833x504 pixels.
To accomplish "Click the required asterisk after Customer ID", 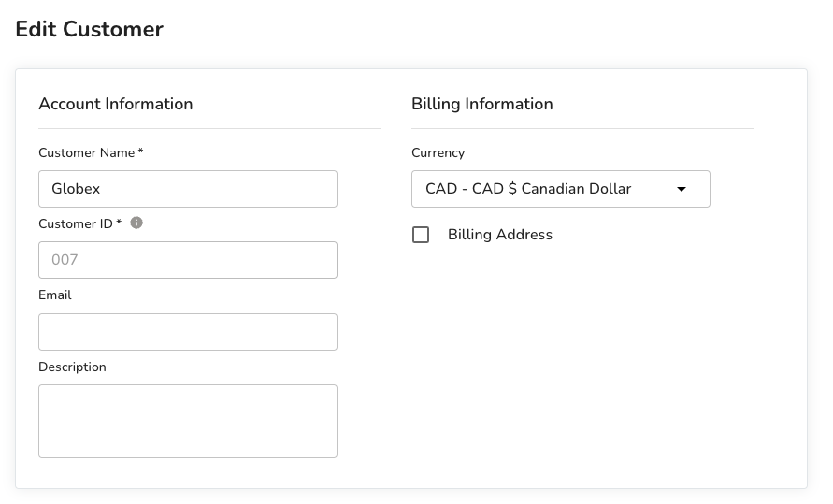I will pyautogui.click(x=119, y=223).
